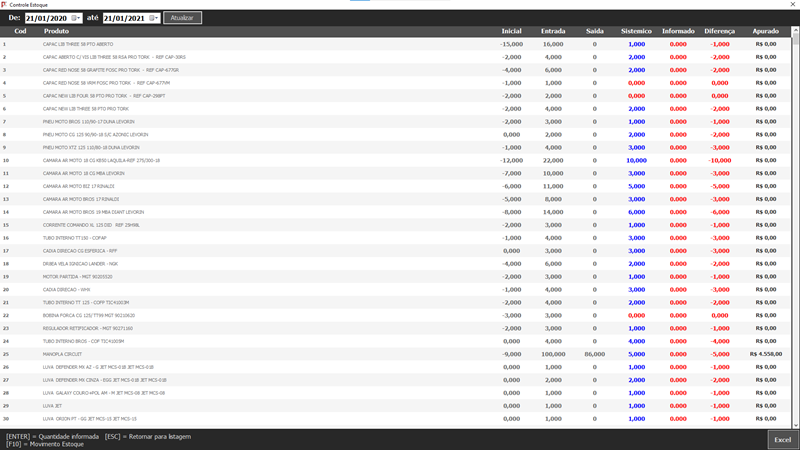Click the Informado column header
This screenshot has height=450, width=800.
[678, 31]
